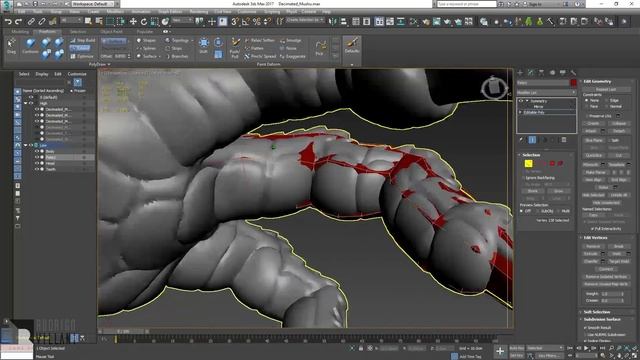Screen dimensions: 640x360
Task: Switch to the Populate ribbon tab
Action: tap(144, 31)
